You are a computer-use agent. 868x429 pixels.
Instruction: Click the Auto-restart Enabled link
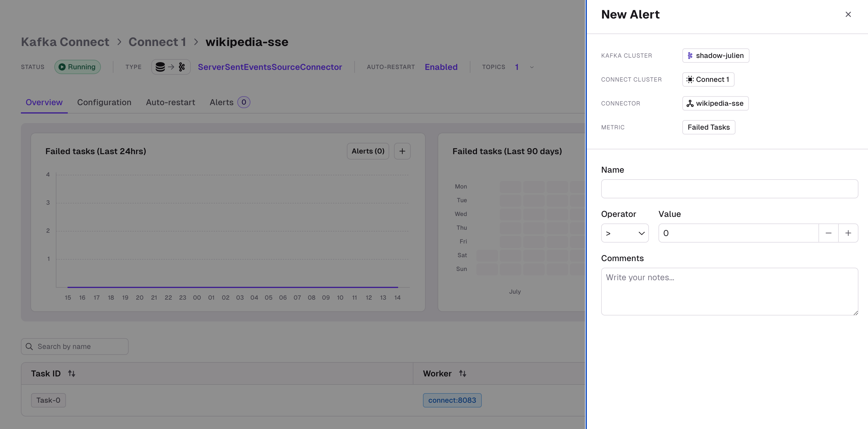(441, 67)
